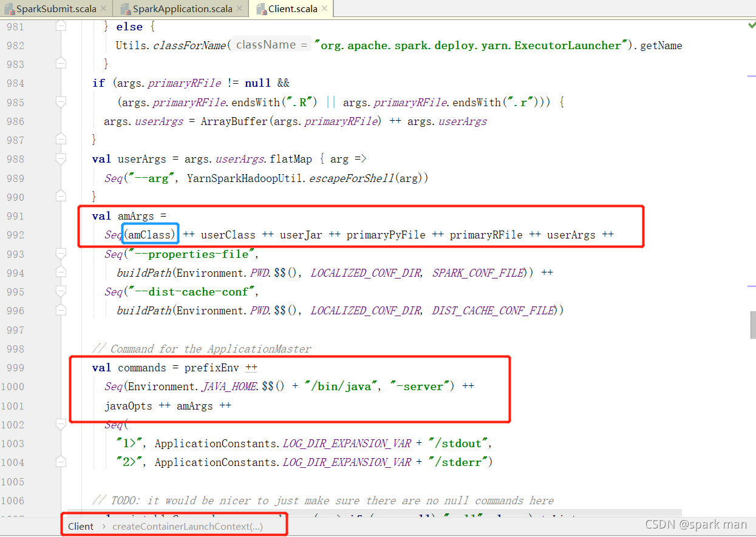
Task: Switch to the SparkSubmit.scala tab
Action: tap(55, 8)
